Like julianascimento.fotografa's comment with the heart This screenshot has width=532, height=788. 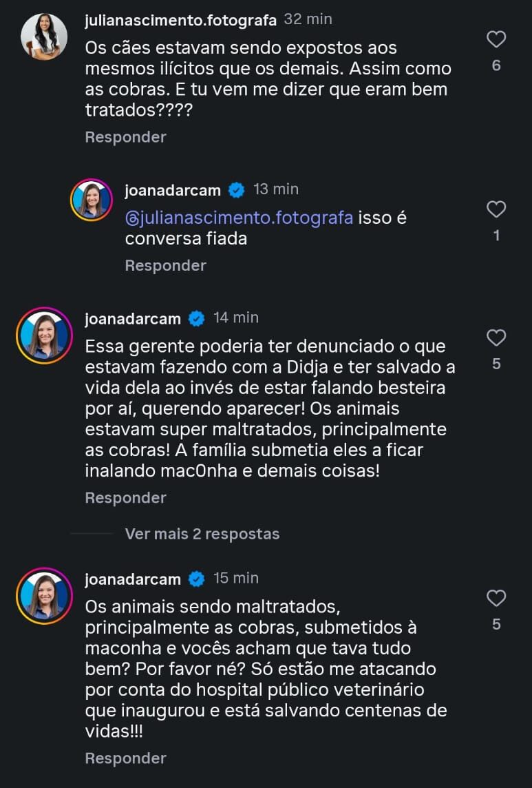[496, 40]
